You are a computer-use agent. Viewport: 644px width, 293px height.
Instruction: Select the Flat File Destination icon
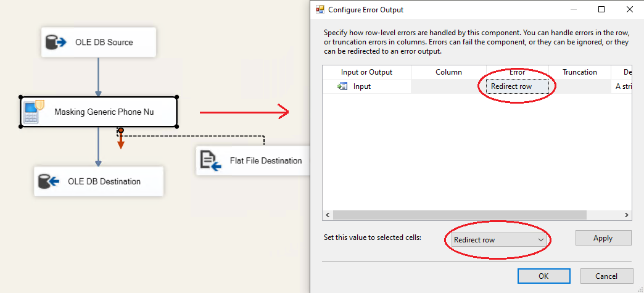(x=211, y=160)
